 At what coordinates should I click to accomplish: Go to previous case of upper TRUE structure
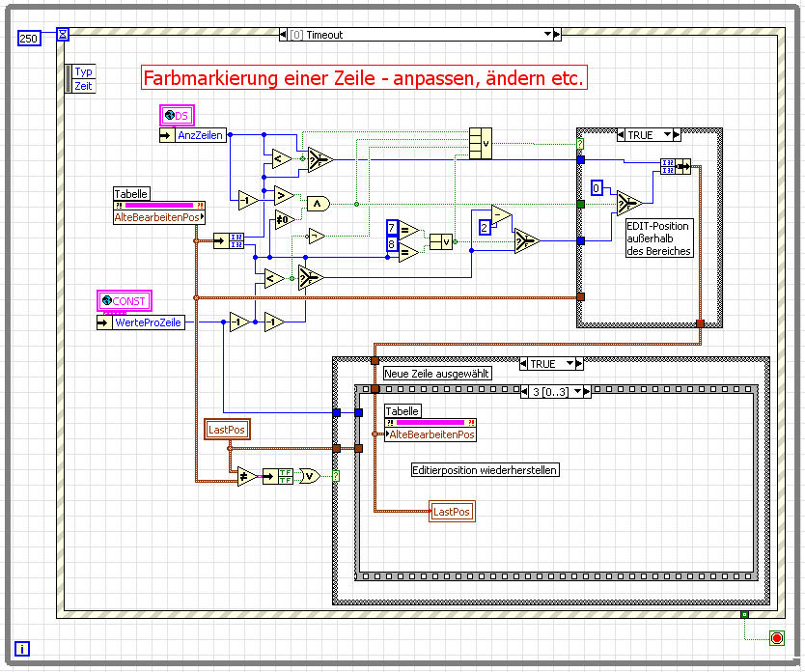click(622, 135)
